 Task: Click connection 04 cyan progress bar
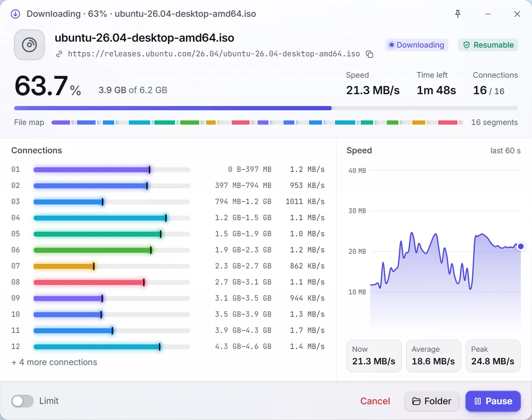pos(112,218)
